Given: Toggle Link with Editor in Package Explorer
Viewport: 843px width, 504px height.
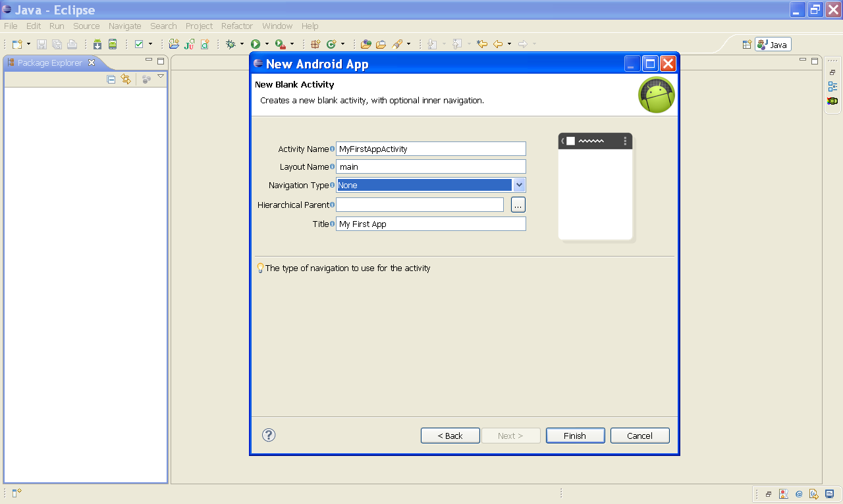Looking at the screenshot, I should (x=126, y=79).
